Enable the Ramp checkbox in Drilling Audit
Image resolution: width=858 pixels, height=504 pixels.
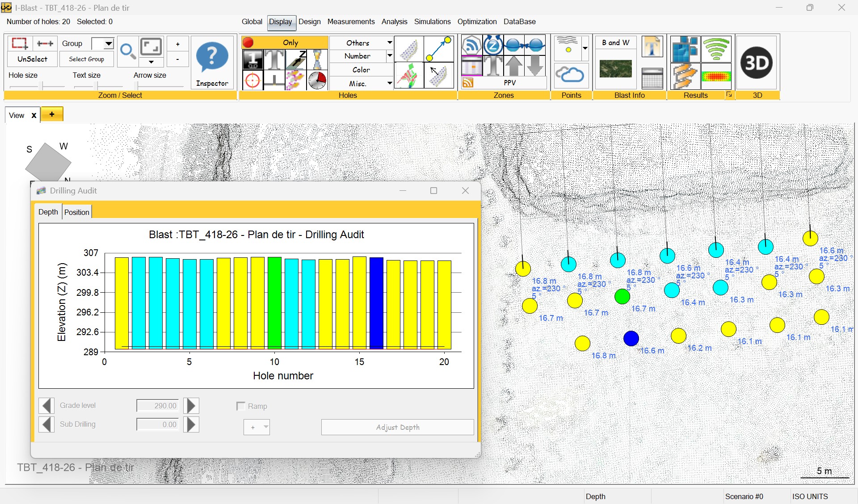pyautogui.click(x=241, y=406)
